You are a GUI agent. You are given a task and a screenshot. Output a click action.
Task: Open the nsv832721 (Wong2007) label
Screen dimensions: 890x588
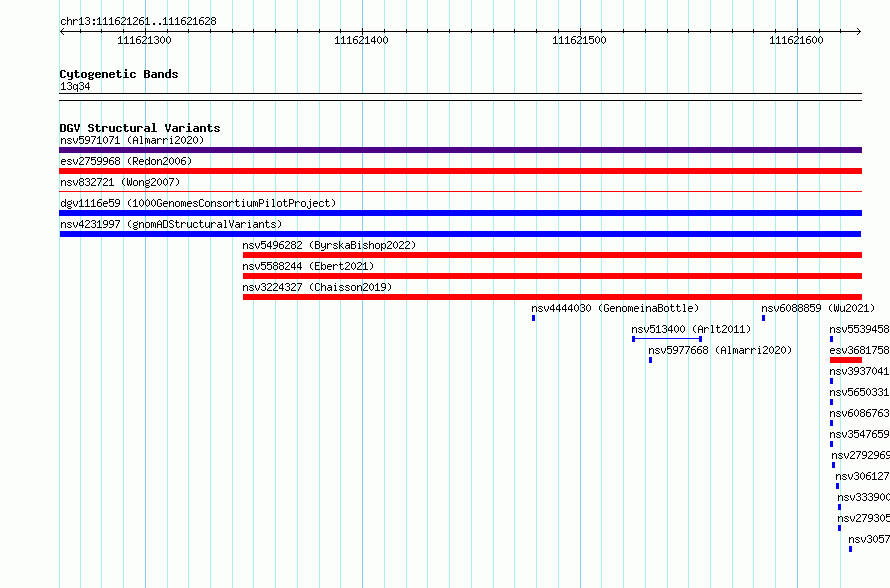tap(120, 182)
